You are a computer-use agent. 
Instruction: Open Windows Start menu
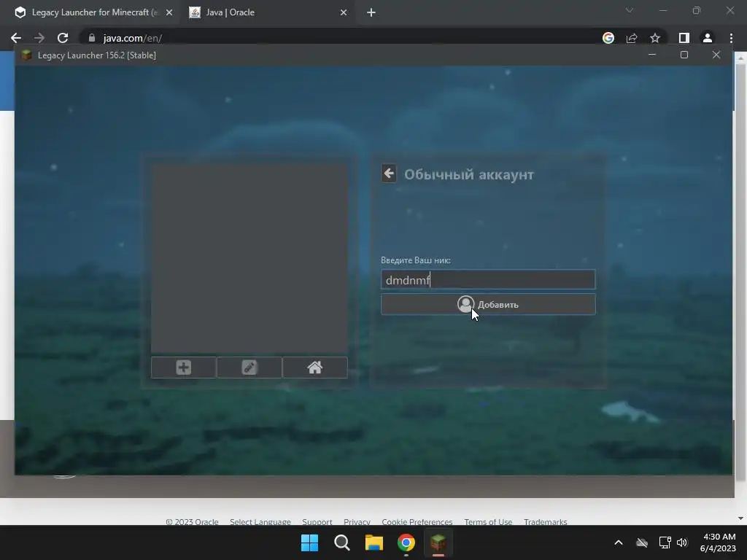pyautogui.click(x=309, y=542)
